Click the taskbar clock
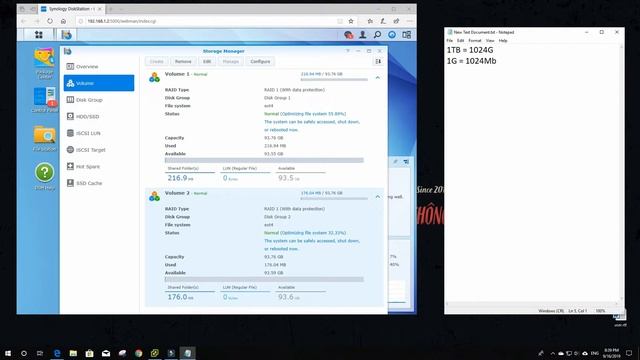This screenshot has width=640, height=360. 611,353
